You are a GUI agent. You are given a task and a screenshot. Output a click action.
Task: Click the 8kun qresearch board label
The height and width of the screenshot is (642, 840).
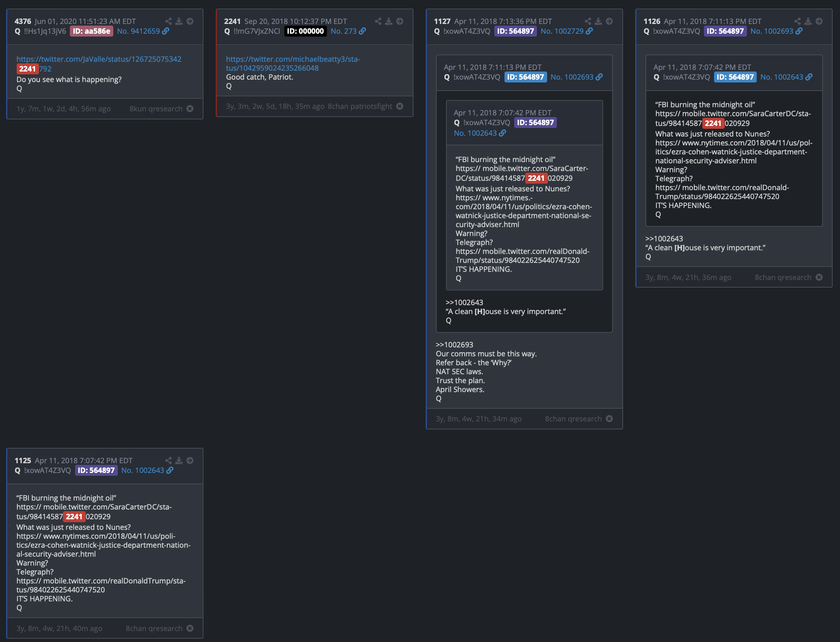pyautogui.click(x=156, y=108)
